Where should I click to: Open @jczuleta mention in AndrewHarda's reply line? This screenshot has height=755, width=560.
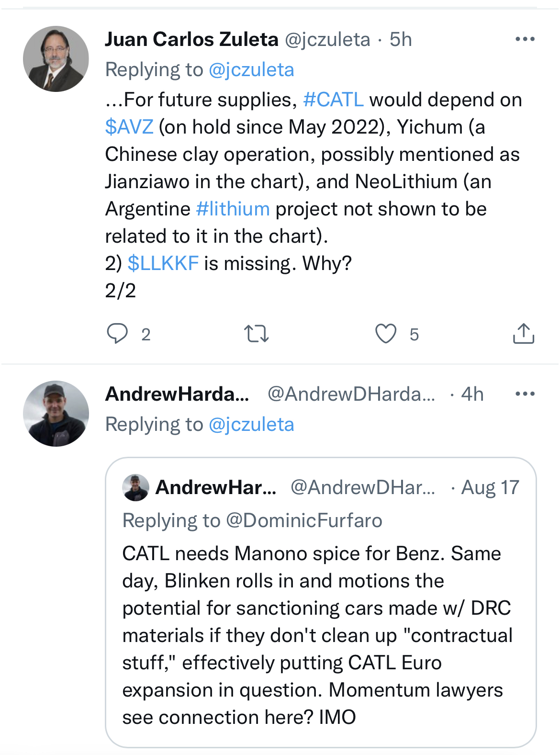(x=251, y=425)
